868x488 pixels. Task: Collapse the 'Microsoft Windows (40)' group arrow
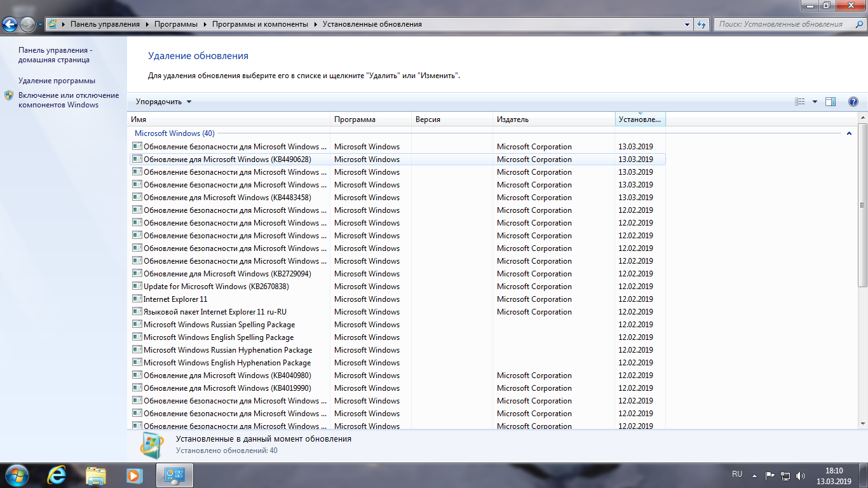pyautogui.click(x=849, y=133)
